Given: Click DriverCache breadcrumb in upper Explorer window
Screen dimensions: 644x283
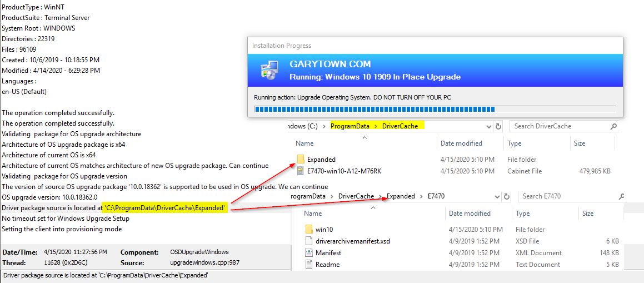Looking at the screenshot, I should coord(400,126).
